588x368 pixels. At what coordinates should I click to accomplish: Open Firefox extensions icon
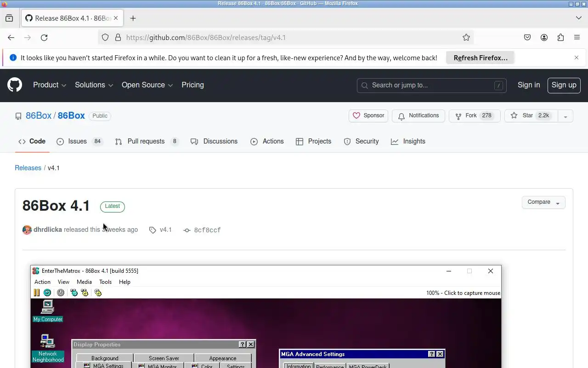[560, 38]
